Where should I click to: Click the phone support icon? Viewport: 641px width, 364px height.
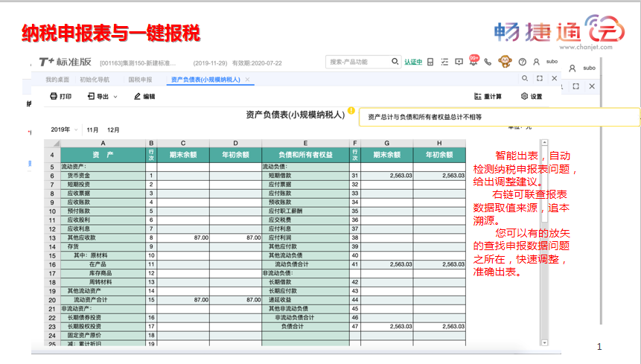(488, 62)
